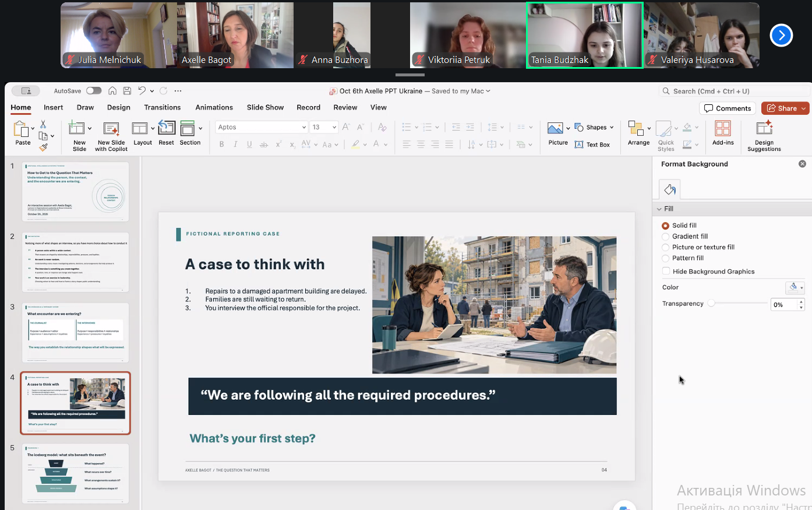Image resolution: width=812 pixels, height=510 pixels.
Task: Switch to the Transitions tab
Action: coord(163,107)
